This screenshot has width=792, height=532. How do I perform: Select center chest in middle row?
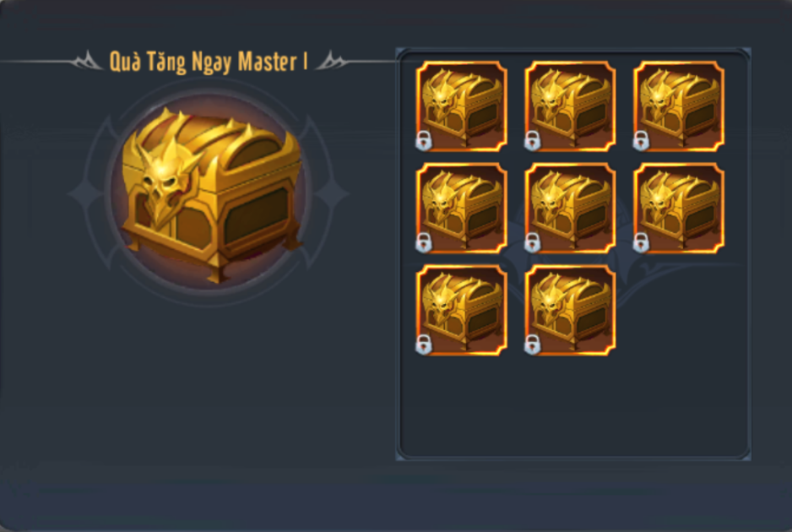click(570, 208)
